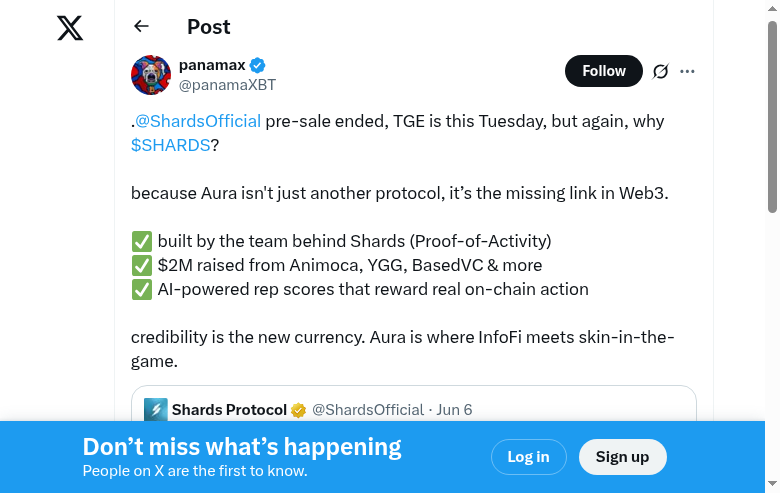
Task: Click the Shards Protocol avatar in the quoted post
Action: tap(156, 410)
